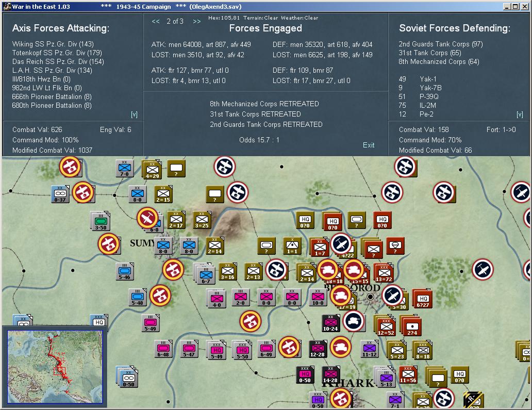
Task: Click 982nd LW Lt Flk Bn entry
Action: click(47, 88)
